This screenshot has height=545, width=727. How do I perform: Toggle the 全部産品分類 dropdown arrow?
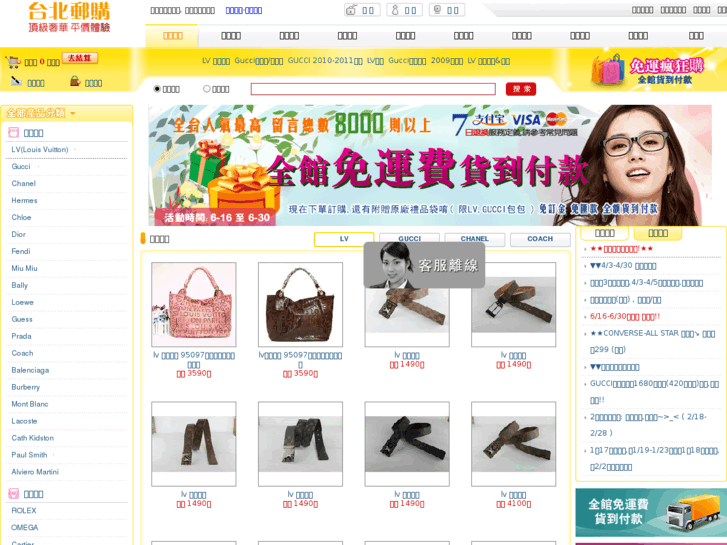pos(73,113)
